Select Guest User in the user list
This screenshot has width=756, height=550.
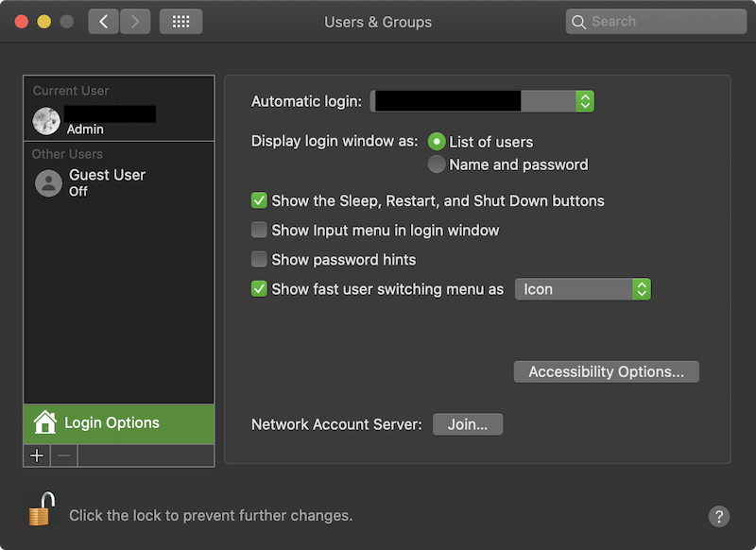(x=107, y=182)
